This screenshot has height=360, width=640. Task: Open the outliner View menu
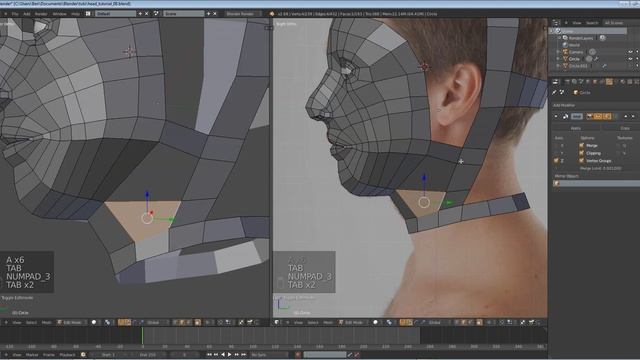click(x=576, y=23)
